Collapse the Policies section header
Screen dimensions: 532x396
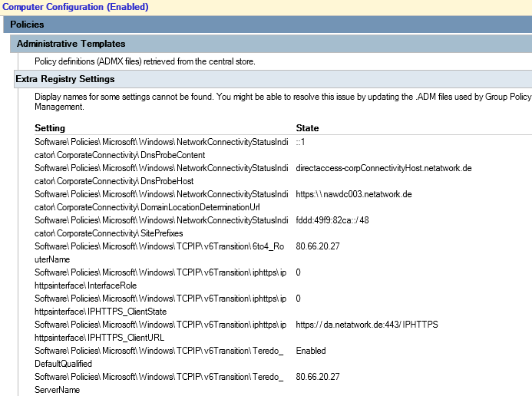(268, 25)
